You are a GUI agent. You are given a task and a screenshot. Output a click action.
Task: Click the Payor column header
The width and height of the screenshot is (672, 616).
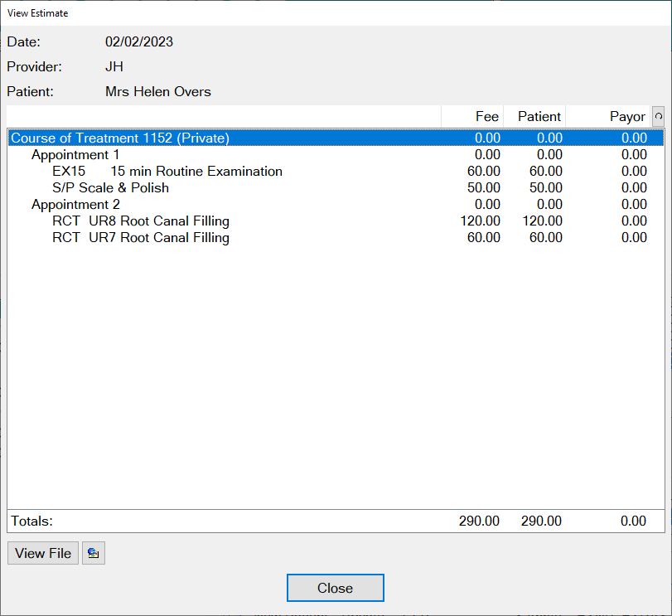(628, 116)
